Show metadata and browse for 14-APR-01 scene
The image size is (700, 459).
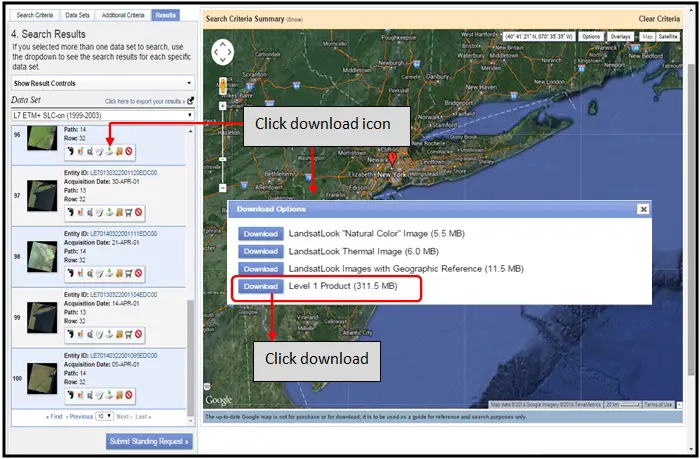point(100,334)
